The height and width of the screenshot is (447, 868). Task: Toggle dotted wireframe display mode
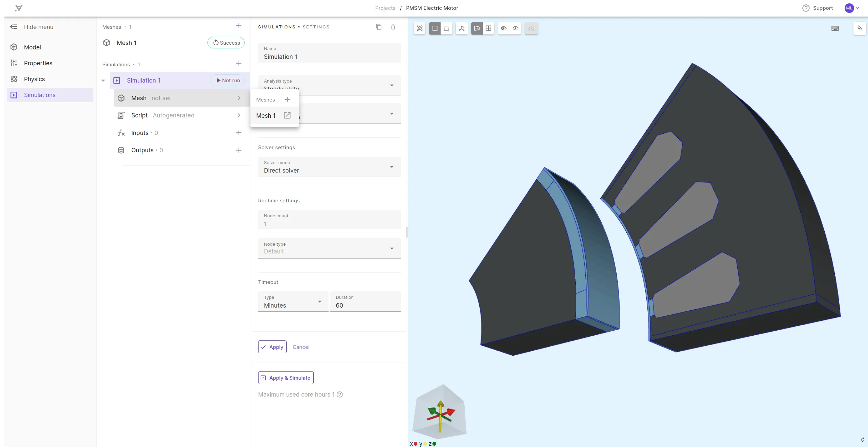point(447,28)
